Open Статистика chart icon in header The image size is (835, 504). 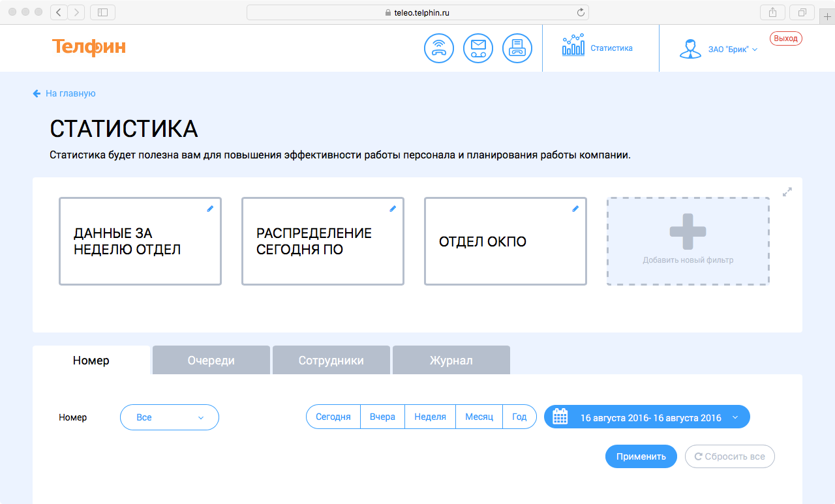(x=573, y=46)
